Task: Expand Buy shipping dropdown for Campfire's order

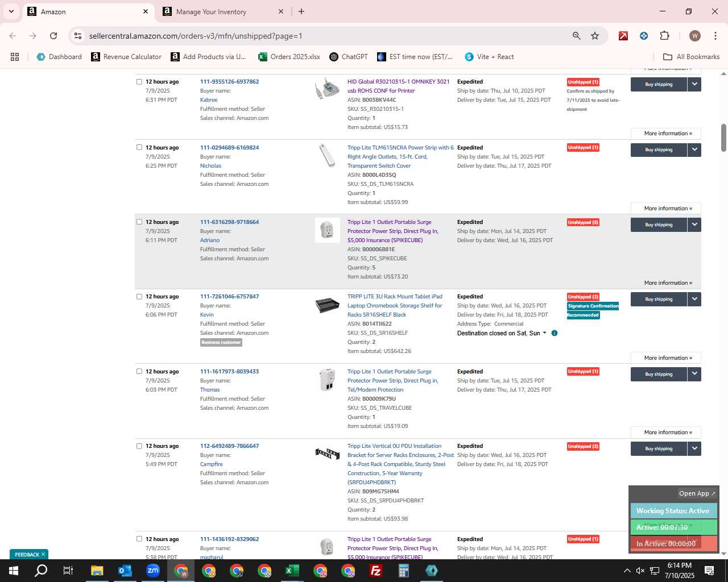Action: [x=694, y=448]
